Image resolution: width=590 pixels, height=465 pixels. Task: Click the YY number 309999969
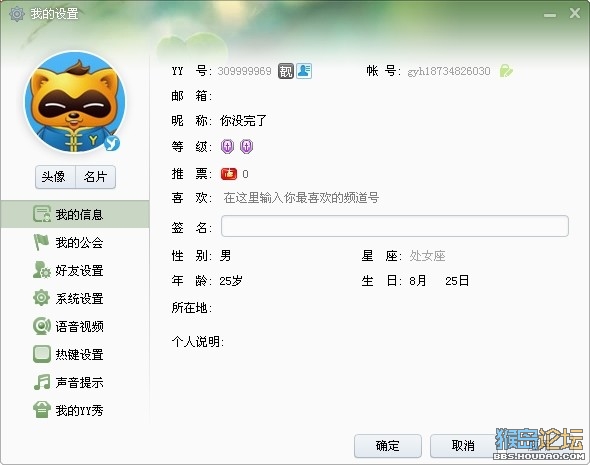pyautogui.click(x=245, y=71)
